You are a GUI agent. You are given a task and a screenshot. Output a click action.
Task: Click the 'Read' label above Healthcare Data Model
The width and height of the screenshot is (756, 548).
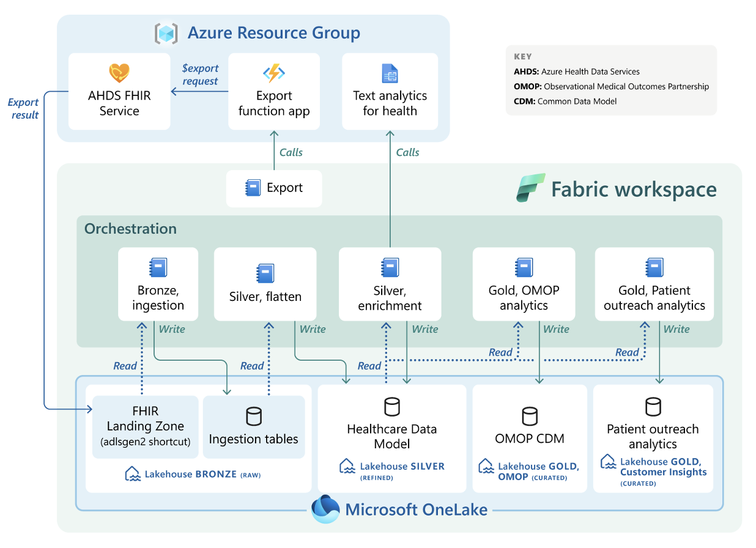(369, 366)
